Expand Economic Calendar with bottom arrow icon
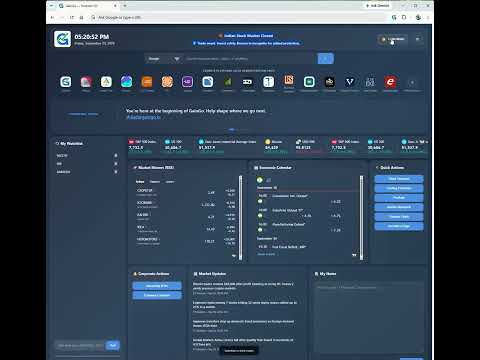The width and height of the screenshot is (480, 360). (354, 255)
